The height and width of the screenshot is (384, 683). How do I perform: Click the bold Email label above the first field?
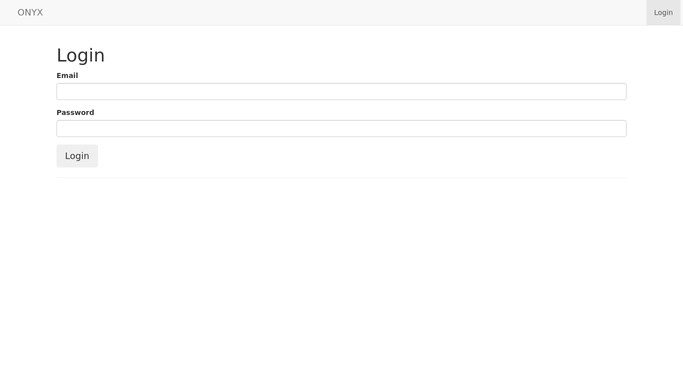coord(67,75)
